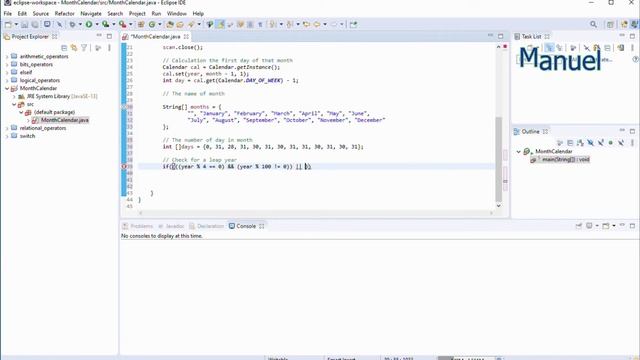The height and width of the screenshot is (360, 640).
Task: Toggle Hide Static Members in Outline
Action: 601,142
